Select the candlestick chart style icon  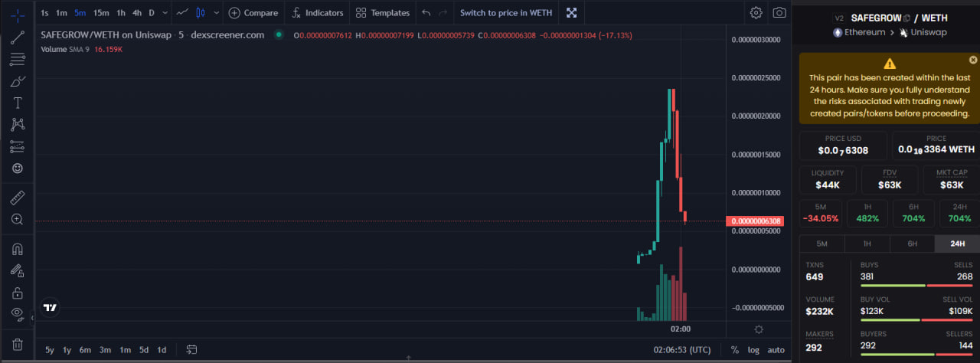[201, 12]
